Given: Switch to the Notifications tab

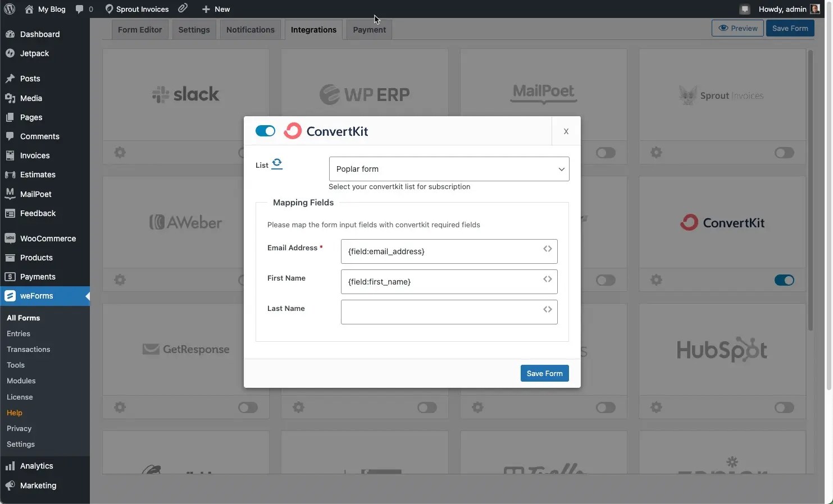Looking at the screenshot, I should coord(251,30).
